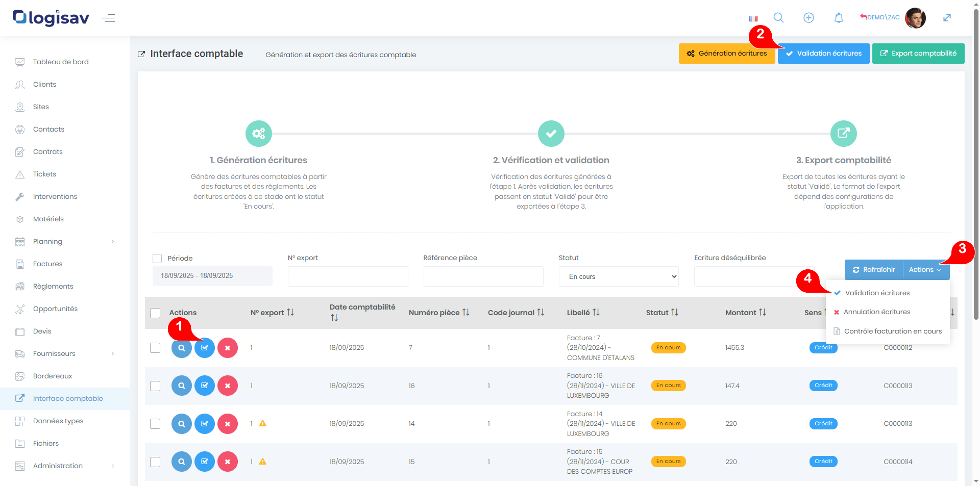Screen dimensions: 980x486
Task: Toggle the select-all checkbox in table header
Action: 155,313
